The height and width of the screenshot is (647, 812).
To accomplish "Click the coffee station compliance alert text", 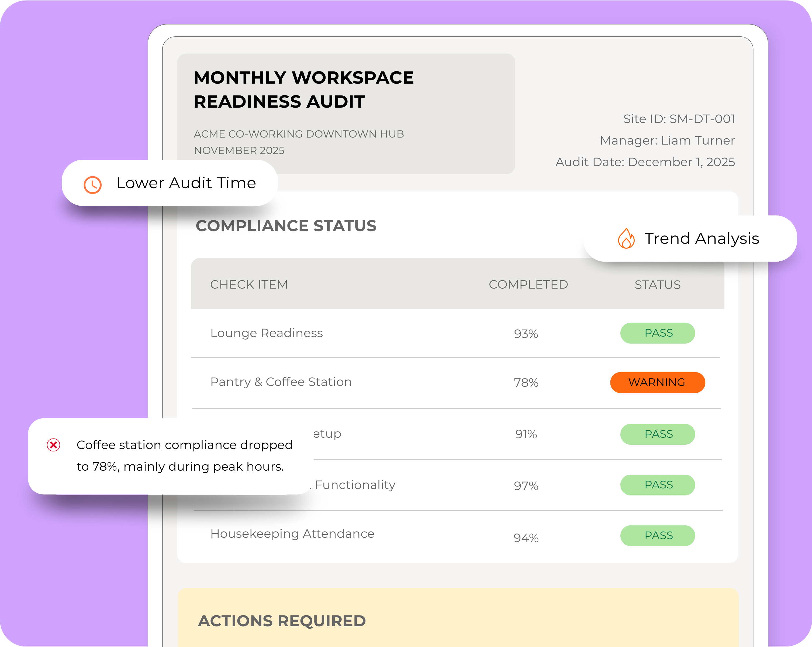I will [x=184, y=456].
